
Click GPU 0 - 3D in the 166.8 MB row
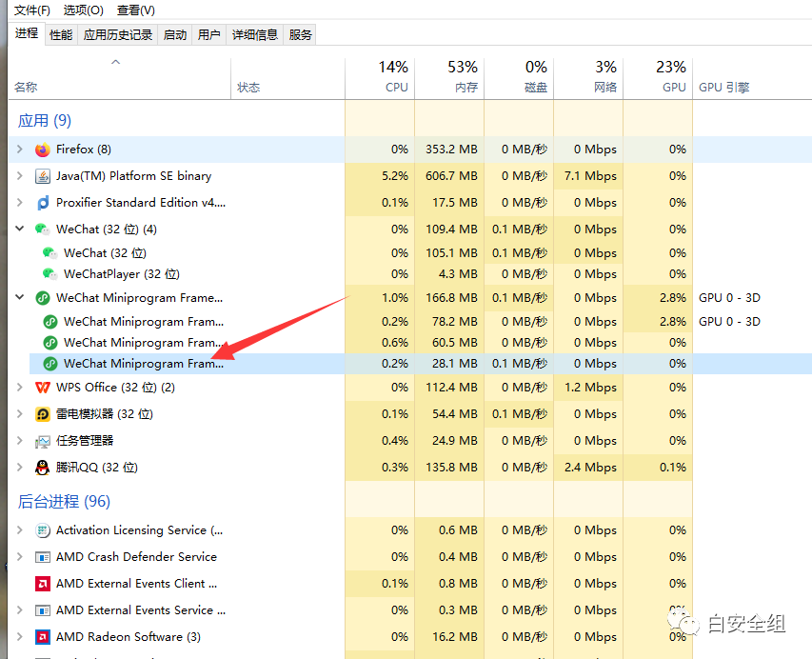coord(729,298)
